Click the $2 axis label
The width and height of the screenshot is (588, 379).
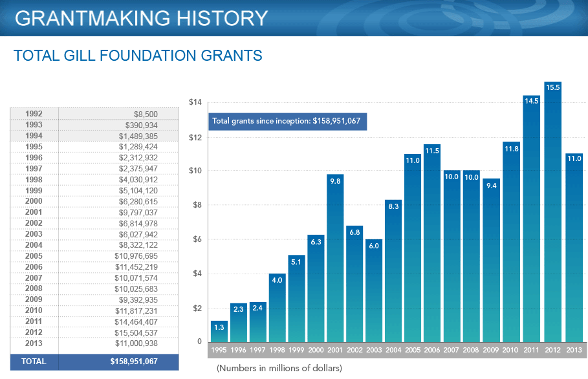[x=197, y=309]
